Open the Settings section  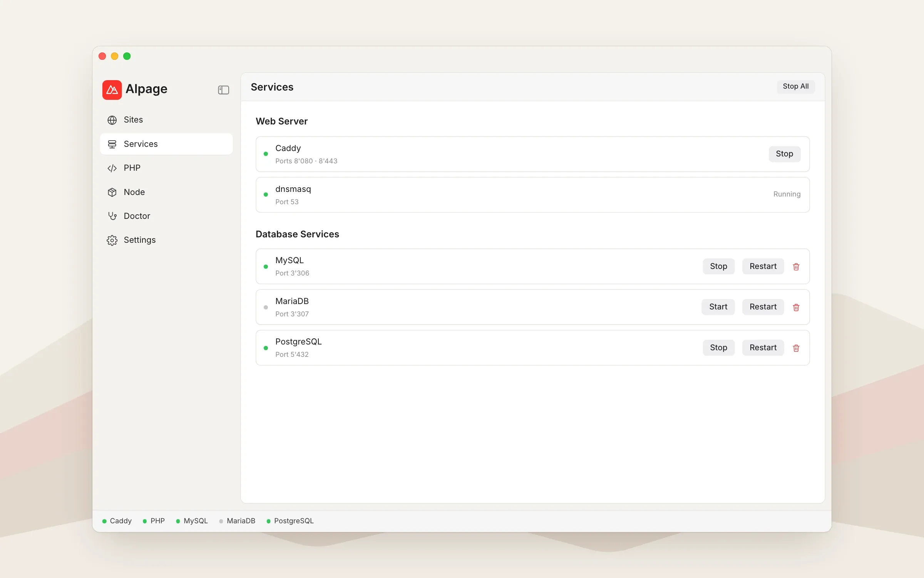tap(166, 240)
